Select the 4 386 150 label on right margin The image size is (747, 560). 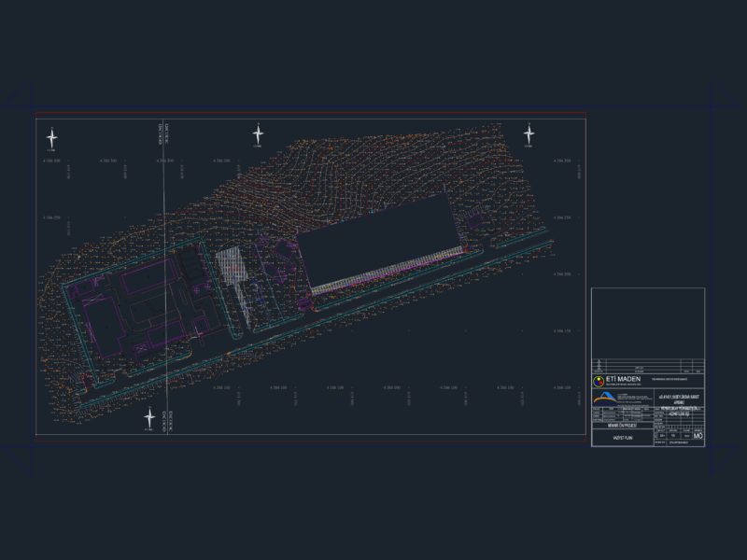(562, 331)
